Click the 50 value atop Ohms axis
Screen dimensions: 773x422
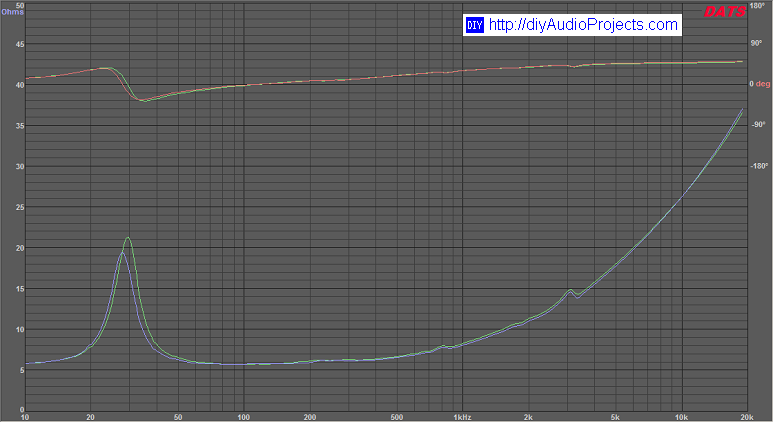coord(20,5)
